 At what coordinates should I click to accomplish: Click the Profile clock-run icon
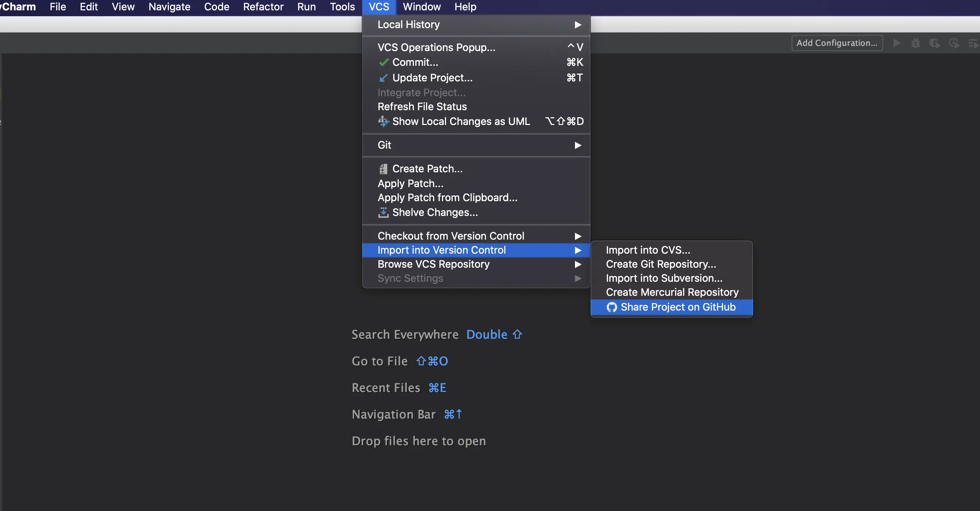[954, 43]
